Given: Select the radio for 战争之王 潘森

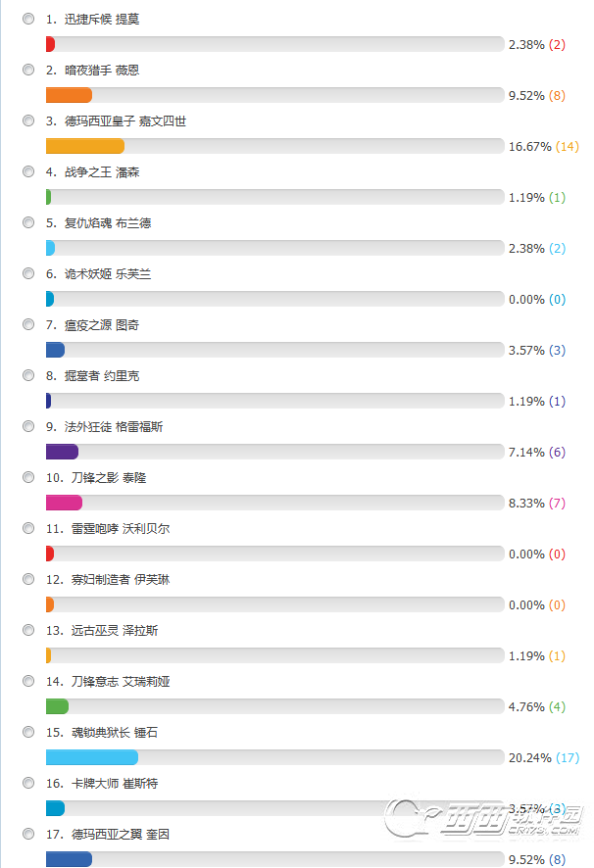Looking at the screenshot, I should [28, 171].
